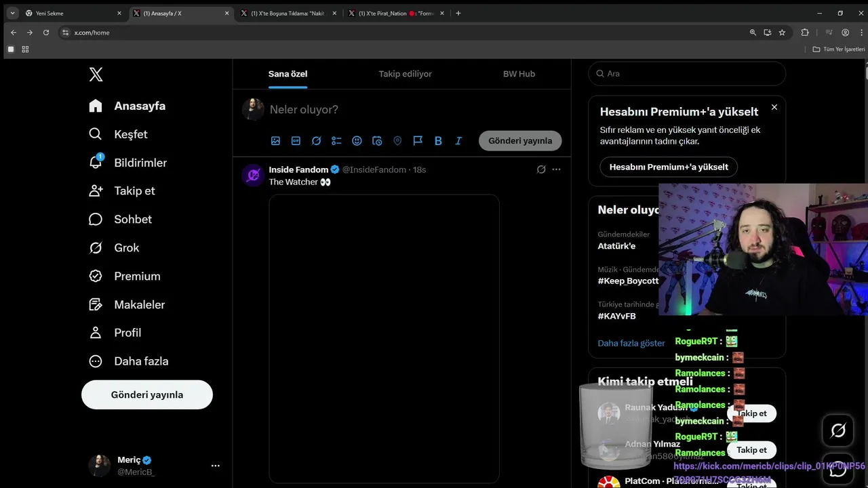Follow Adnan Yılmaz with Takip et

point(751,450)
